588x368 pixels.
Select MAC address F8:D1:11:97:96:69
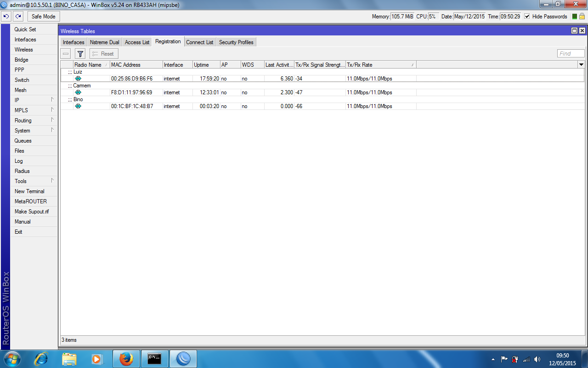pyautogui.click(x=131, y=92)
